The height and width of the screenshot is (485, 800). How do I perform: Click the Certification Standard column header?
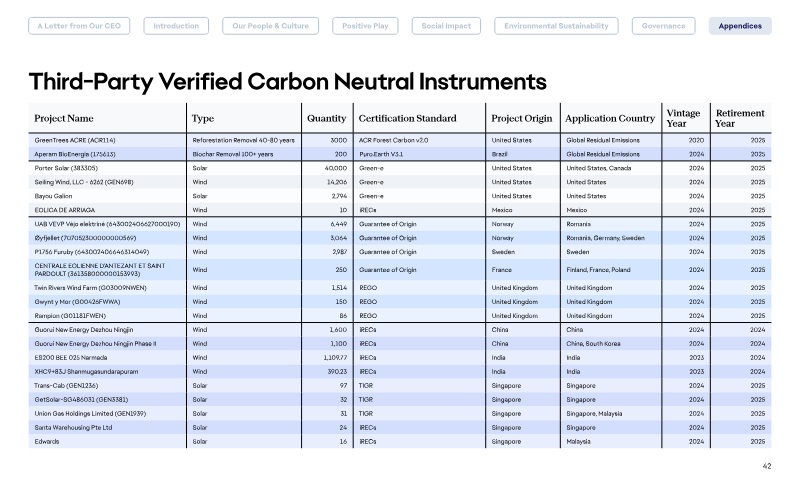(408, 118)
